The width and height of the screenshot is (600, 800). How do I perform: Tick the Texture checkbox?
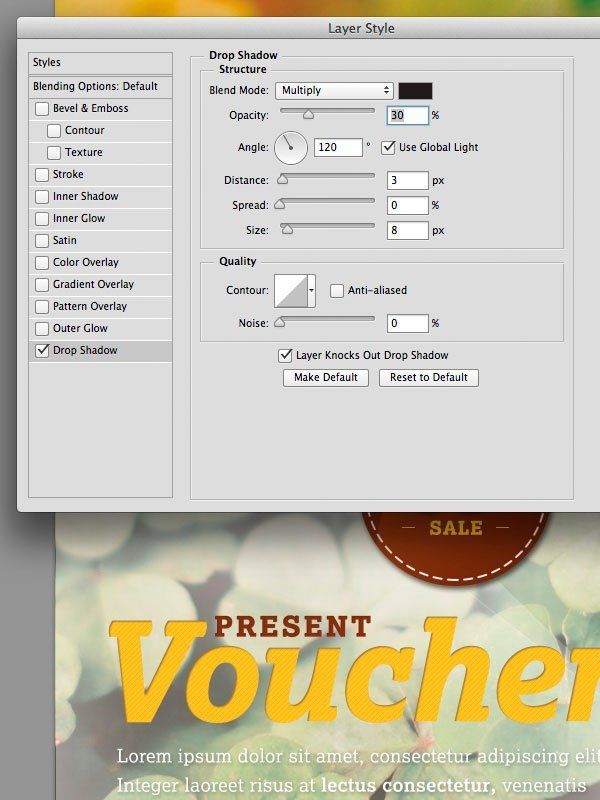pos(54,153)
